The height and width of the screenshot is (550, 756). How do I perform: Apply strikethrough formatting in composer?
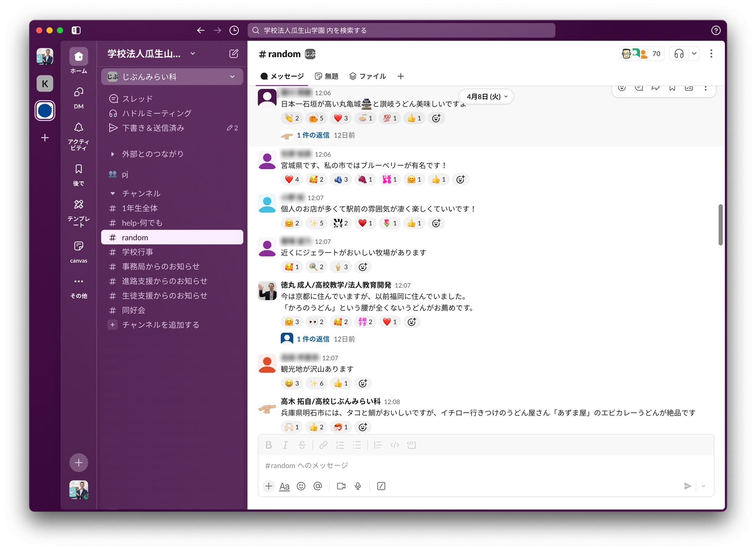tap(302, 445)
